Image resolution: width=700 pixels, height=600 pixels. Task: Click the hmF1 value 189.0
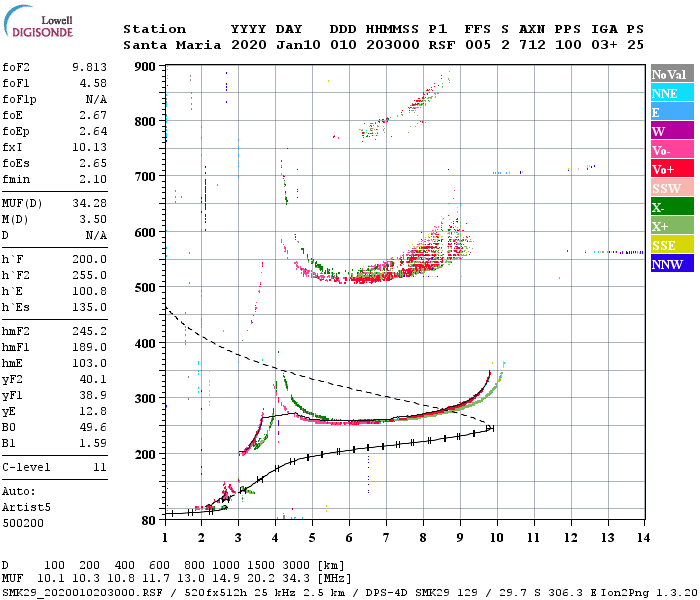click(89, 347)
